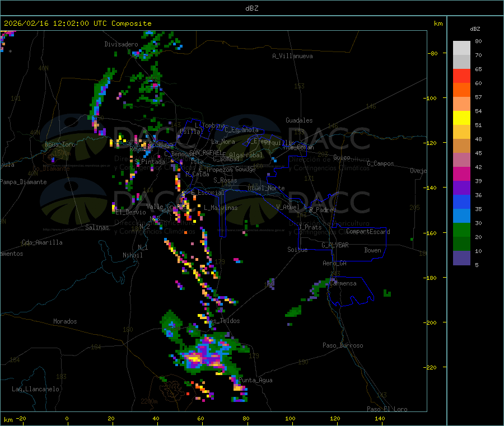Viewport: 504px width, 426px height.
Task: Click the 2026/02/16 12:02:00 UTC Composite timestamp
Action: point(77,24)
